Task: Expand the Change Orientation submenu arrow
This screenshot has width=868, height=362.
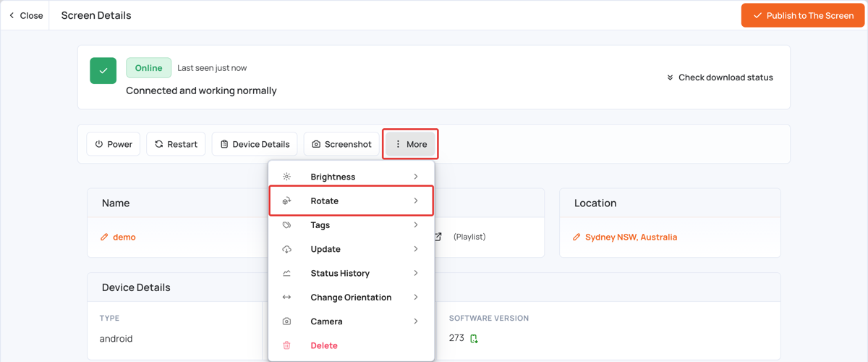Action: (416, 298)
